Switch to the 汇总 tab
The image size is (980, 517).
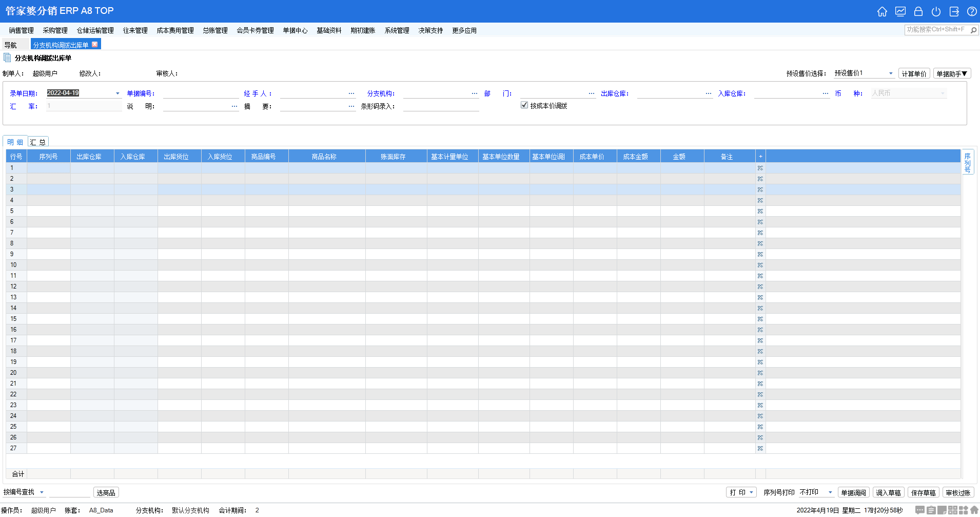[38, 142]
